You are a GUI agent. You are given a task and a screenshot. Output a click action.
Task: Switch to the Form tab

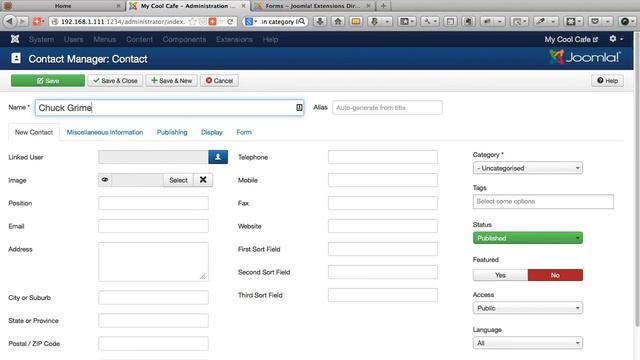(244, 132)
